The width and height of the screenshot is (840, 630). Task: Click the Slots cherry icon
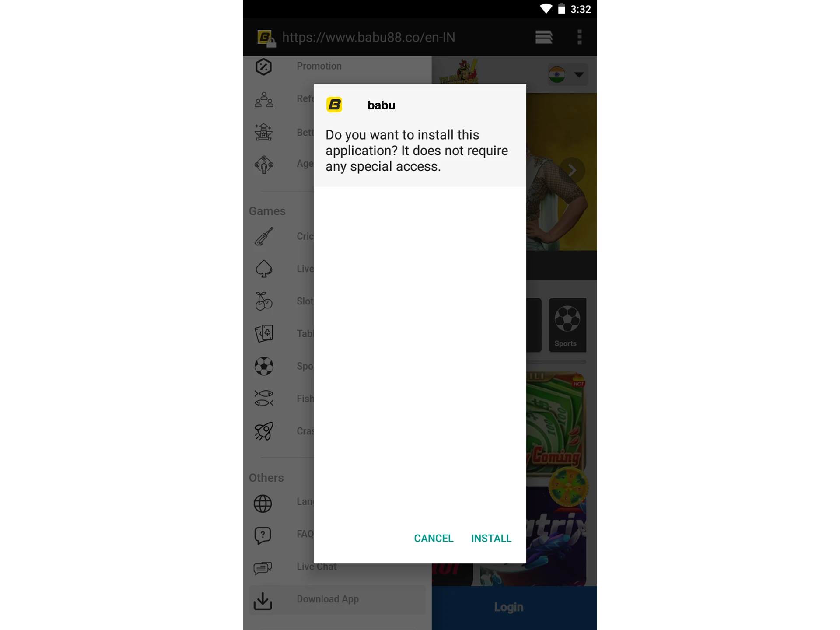tap(264, 301)
